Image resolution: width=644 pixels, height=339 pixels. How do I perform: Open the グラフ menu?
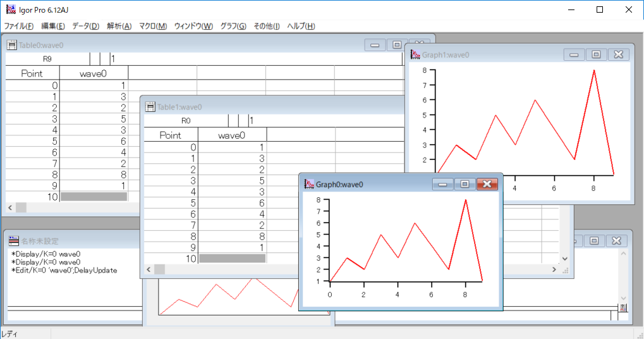[233, 26]
